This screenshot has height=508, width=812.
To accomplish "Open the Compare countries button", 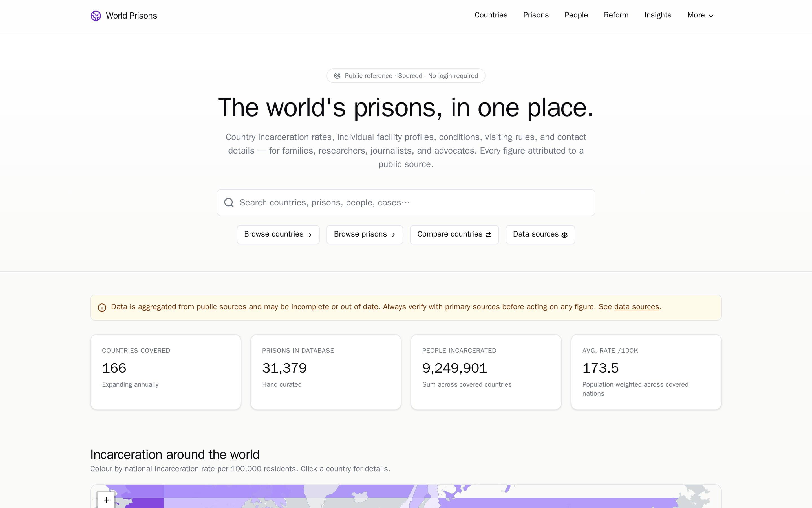I will tap(454, 235).
